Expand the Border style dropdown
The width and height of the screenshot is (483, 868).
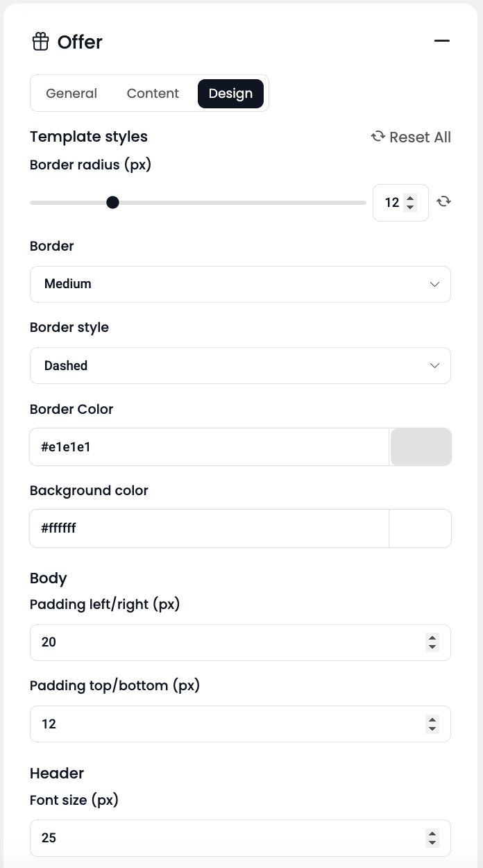coord(240,365)
